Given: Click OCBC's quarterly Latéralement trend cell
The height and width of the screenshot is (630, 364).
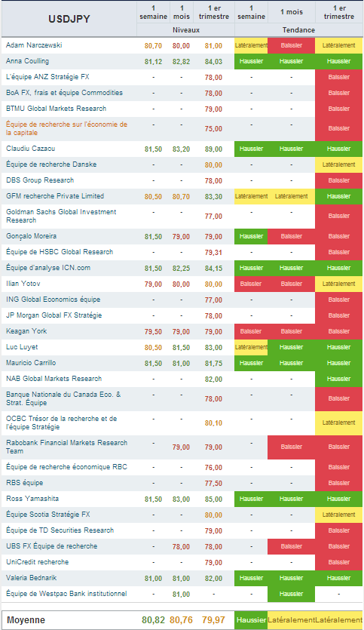Looking at the screenshot, I should coord(338,423).
